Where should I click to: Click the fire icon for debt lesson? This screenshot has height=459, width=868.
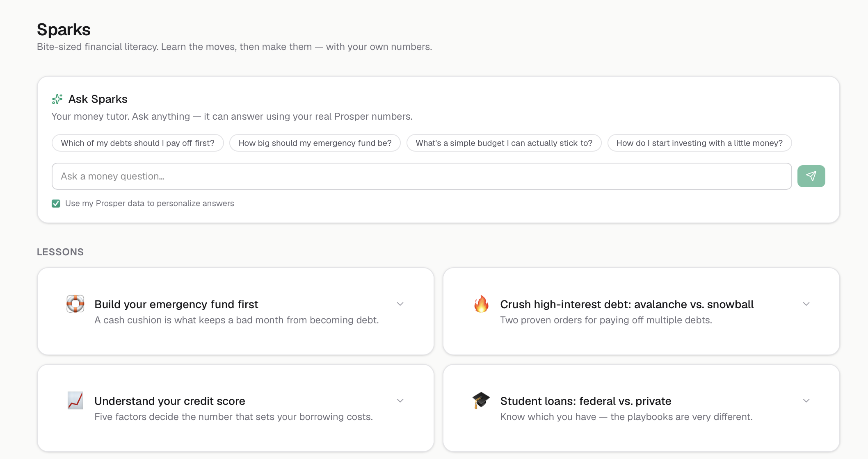point(481,304)
